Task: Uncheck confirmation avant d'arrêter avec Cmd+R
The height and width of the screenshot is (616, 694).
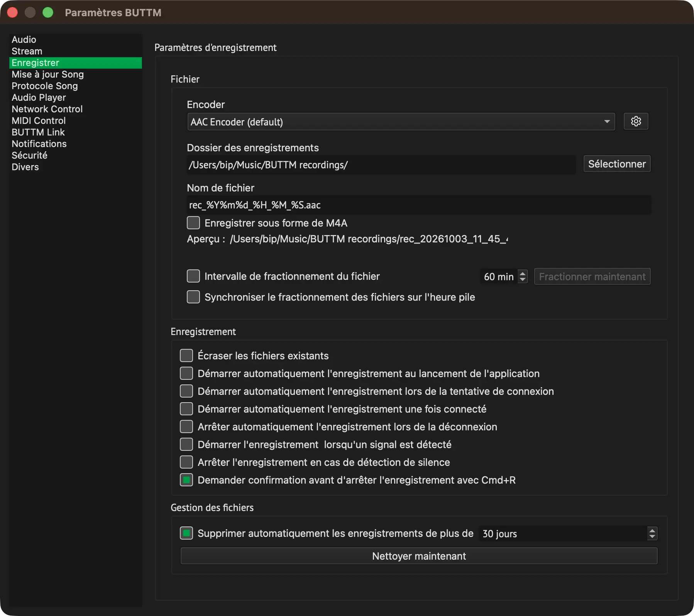Action: [x=186, y=480]
